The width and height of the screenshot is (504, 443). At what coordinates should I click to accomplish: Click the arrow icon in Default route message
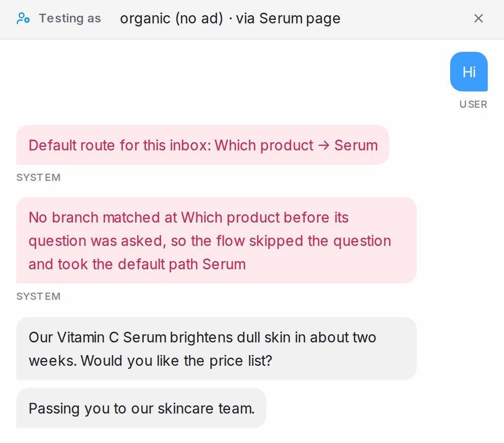(x=324, y=145)
